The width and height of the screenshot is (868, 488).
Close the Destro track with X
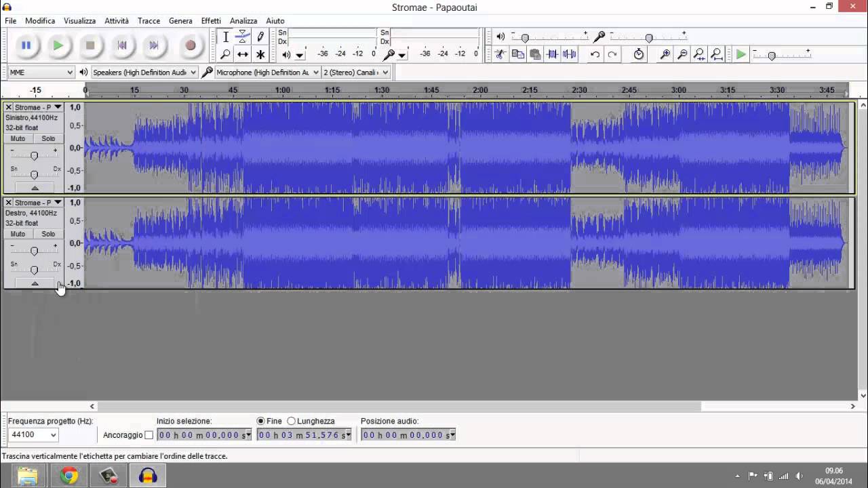coord(8,202)
